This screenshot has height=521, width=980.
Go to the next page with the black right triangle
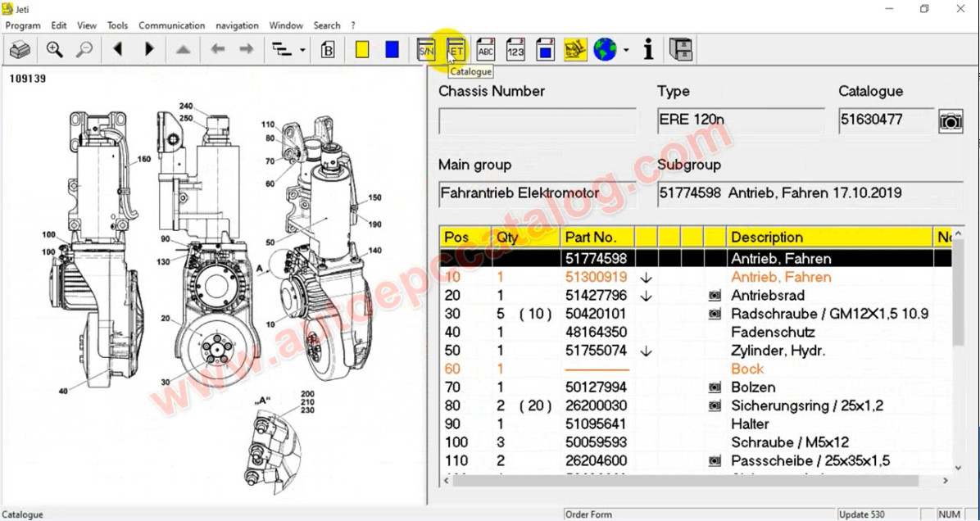149,48
